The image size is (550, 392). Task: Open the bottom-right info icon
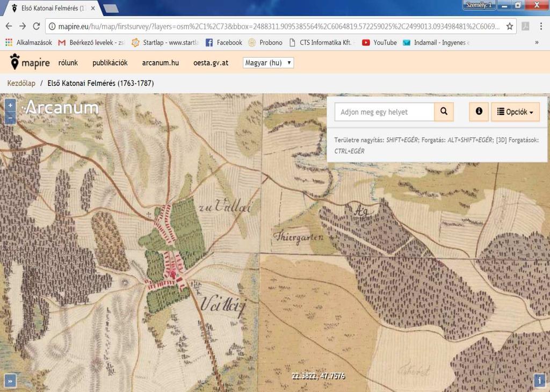click(x=539, y=380)
